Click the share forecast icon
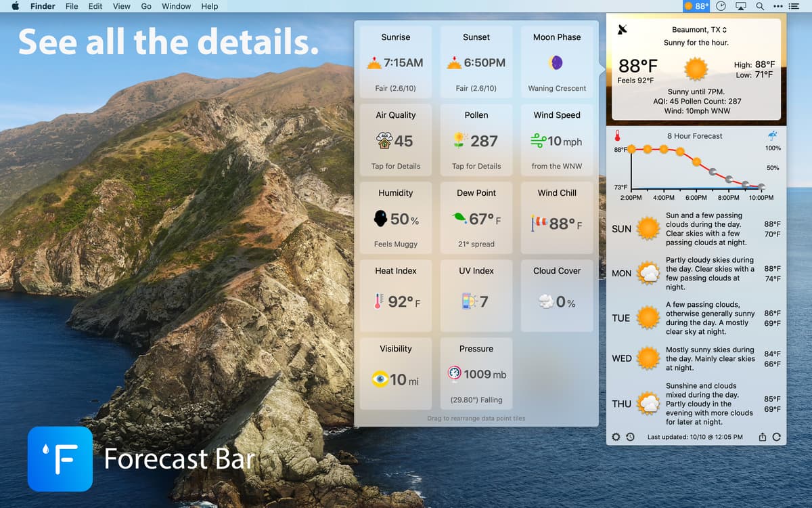Viewport: 812px width, 508px height. [x=763, y=437]
